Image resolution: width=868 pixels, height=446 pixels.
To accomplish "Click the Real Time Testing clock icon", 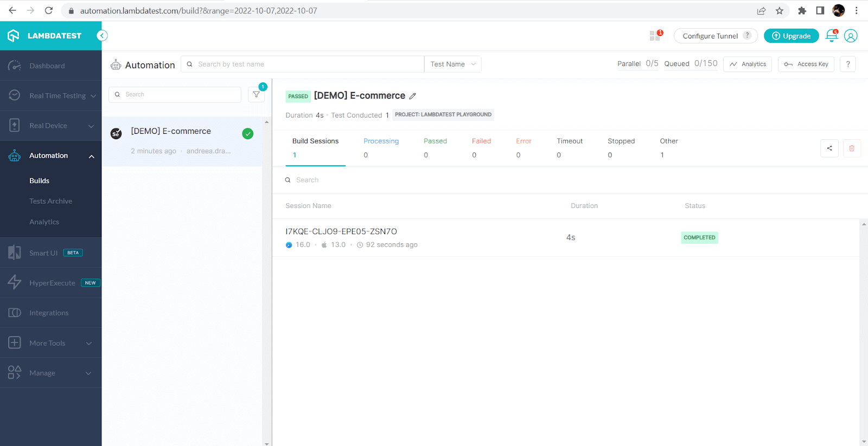I will click(15, 95).
